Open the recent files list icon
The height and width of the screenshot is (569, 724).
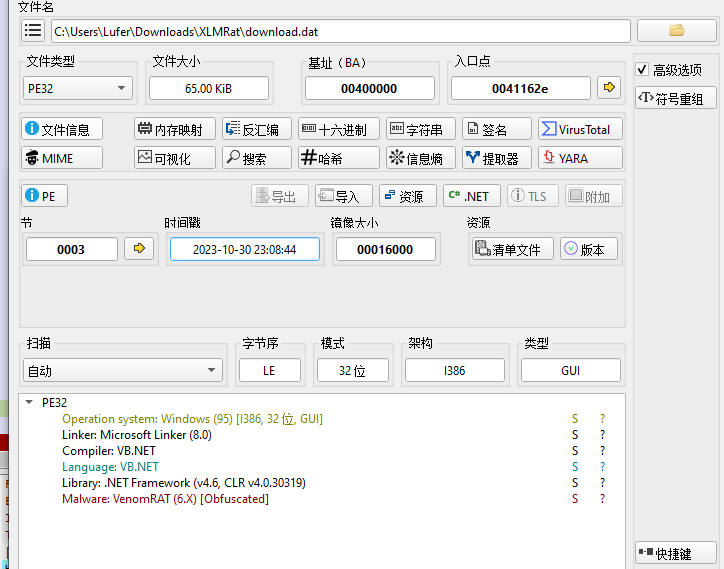33,30
